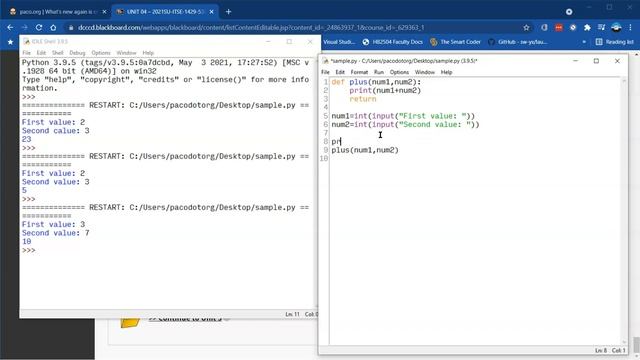Click the editor vertical scrollbar
640x360 pixels.
pyautogui.click(x=624, y=210)
